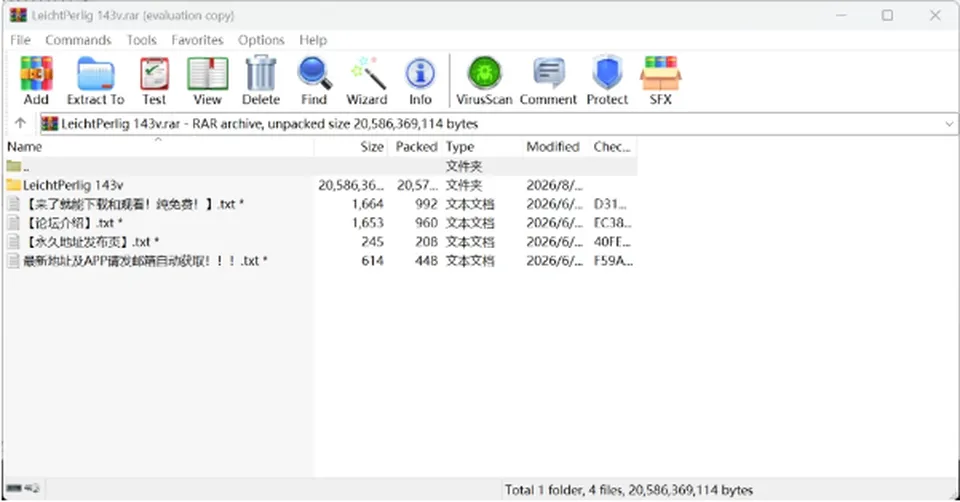Click folder size 20,586,36...
This screenshot has width=960, height=502.
click(x=351, y=185)
